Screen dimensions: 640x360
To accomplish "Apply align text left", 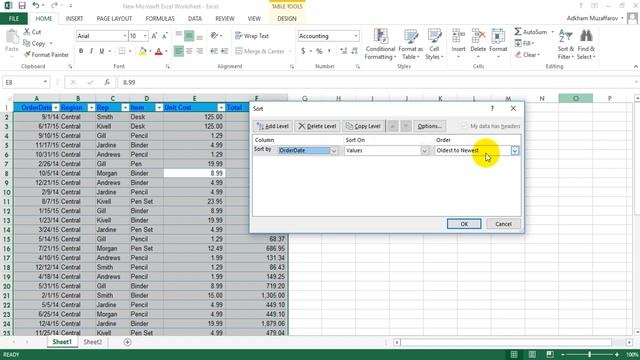I will pos(179,51).
